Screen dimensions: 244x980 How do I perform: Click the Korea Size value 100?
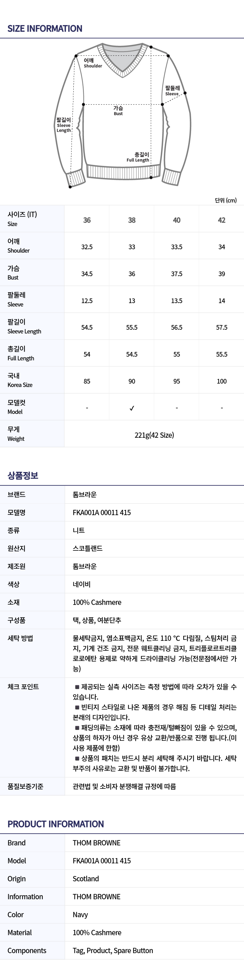coord(221,381)
